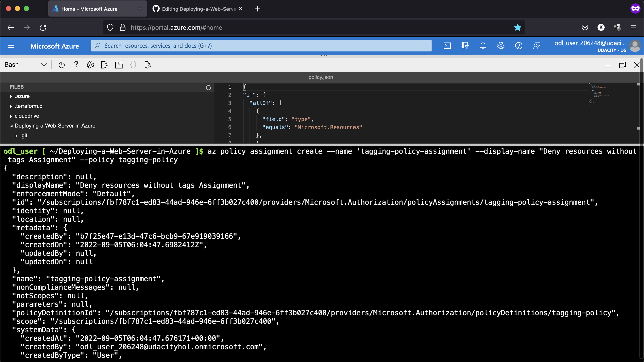This screenshot has width=644, height=362.
Task: Switch to the GitHub Editing Deploying-a-Web-Server tab
Action: tap(195, 9)
